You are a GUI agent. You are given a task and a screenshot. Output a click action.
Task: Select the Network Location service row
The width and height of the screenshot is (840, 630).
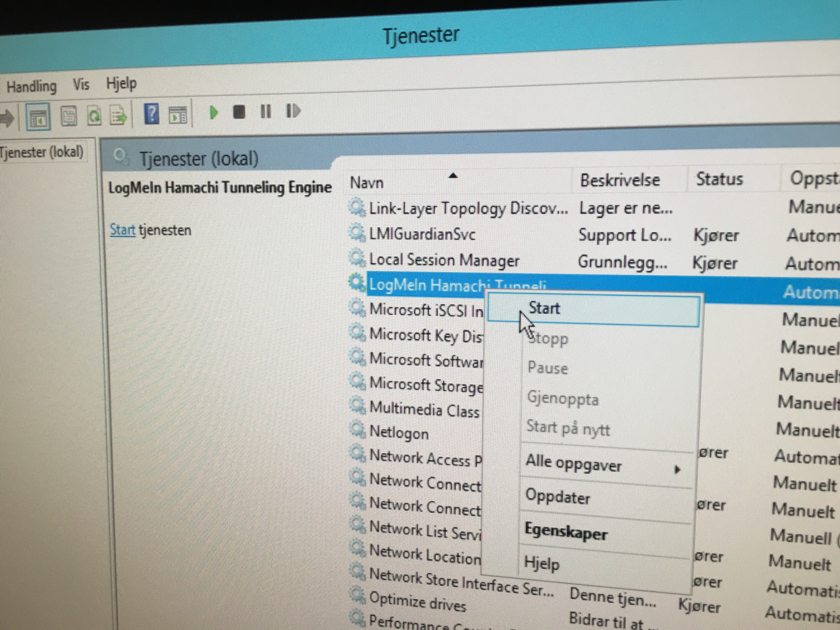click(425, 554)
